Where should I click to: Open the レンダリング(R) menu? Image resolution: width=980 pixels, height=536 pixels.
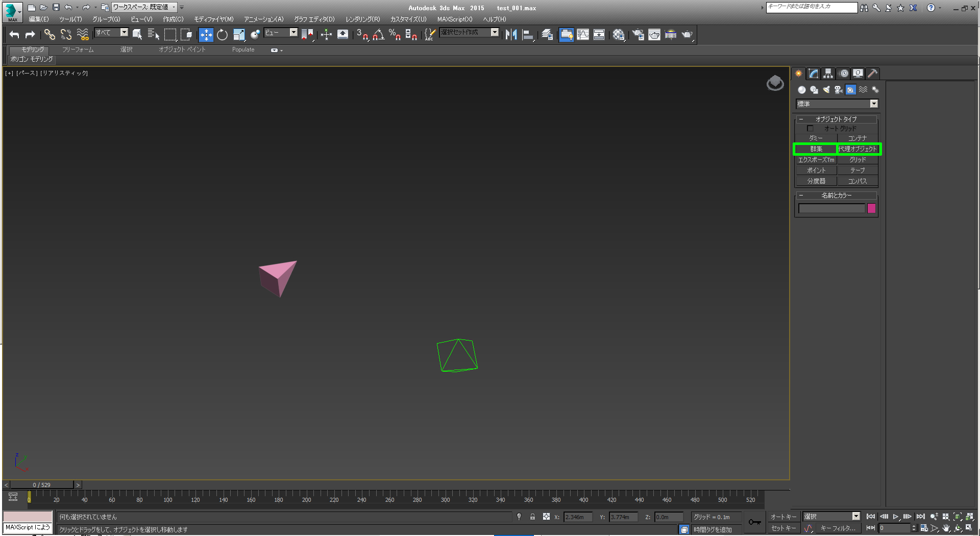tap(362, 19)
